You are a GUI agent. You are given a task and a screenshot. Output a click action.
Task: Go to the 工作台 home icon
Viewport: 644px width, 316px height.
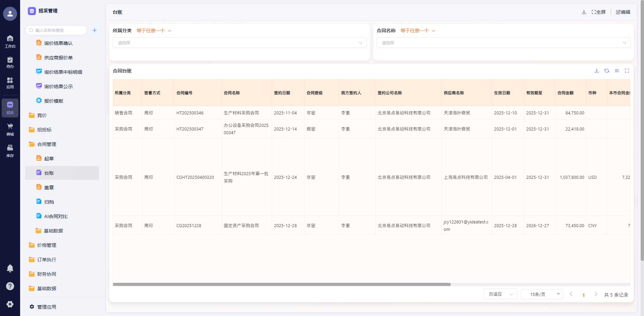(x=10, y=42)
